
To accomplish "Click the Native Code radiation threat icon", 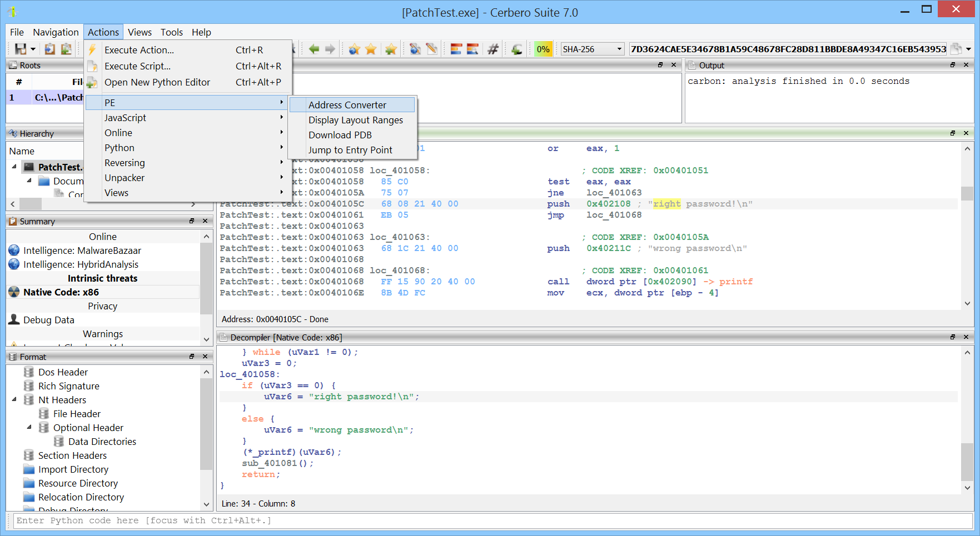I will (x=14, y=292).
